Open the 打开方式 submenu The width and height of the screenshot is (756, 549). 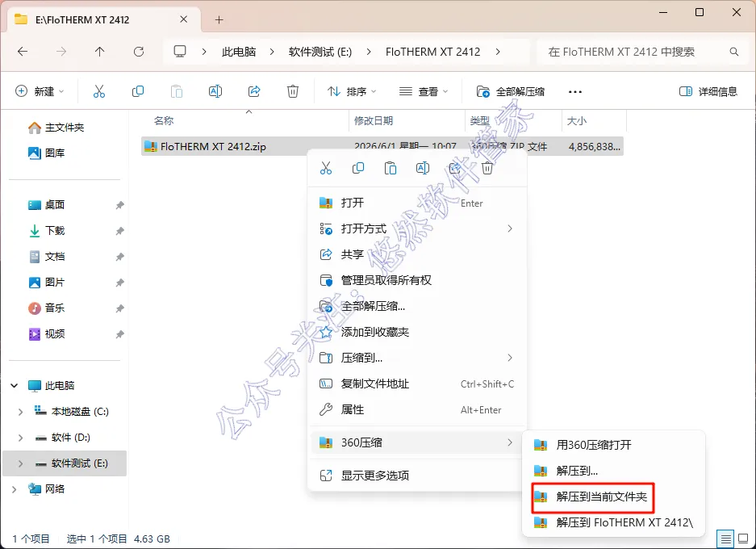(417, 228)
